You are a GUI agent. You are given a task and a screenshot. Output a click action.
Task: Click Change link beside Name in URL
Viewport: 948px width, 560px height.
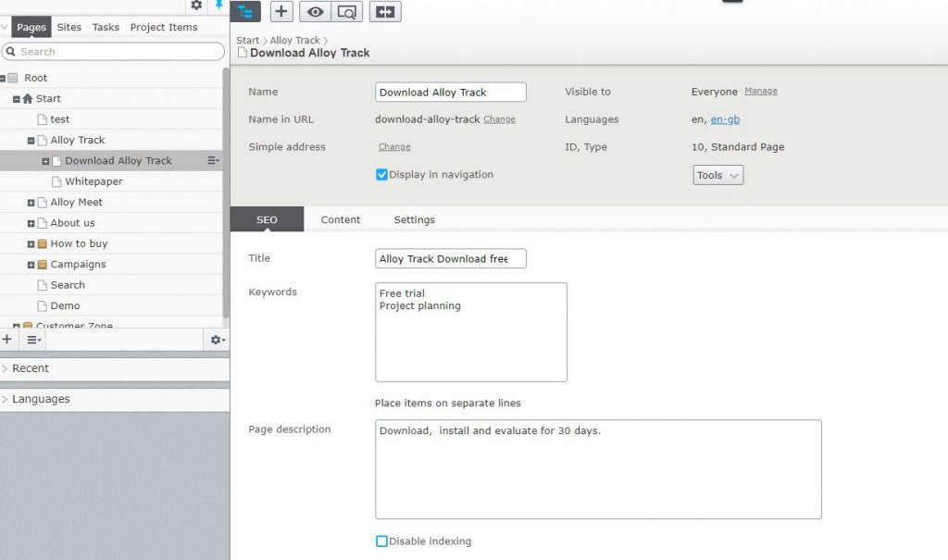coord(499,119)
